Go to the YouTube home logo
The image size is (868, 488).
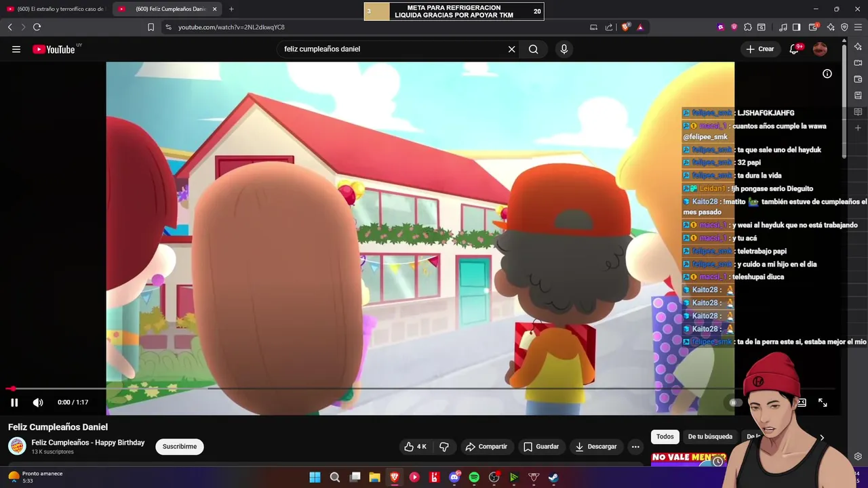[x=54, y=49]
